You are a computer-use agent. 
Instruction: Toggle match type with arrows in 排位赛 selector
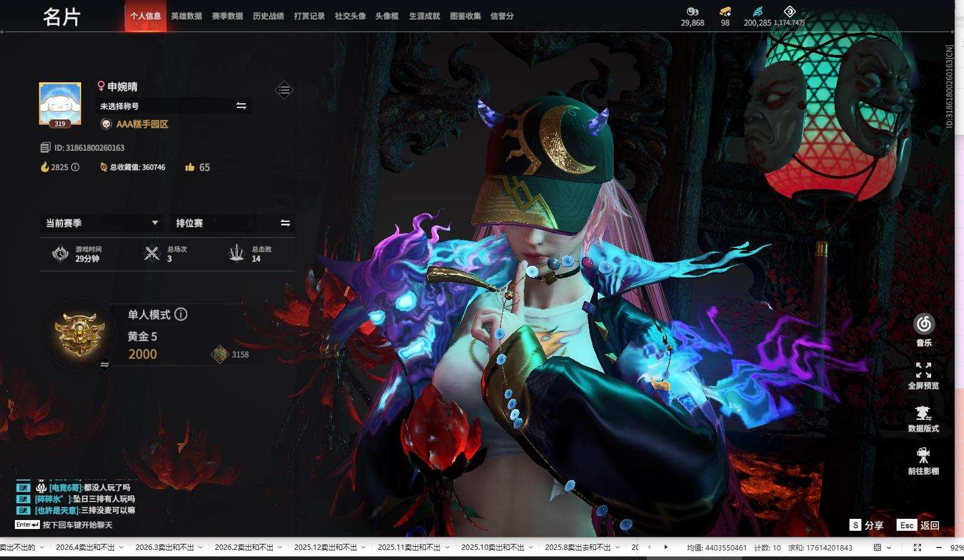coord(285,222)
